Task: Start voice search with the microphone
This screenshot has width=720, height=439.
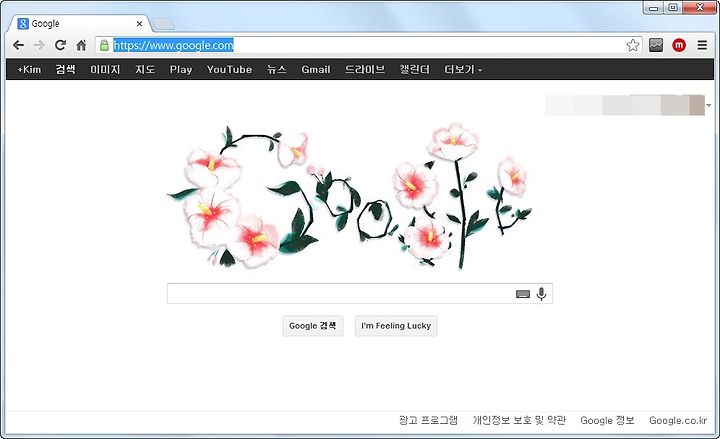Action: pyautogui.click(x=541, y=293)
